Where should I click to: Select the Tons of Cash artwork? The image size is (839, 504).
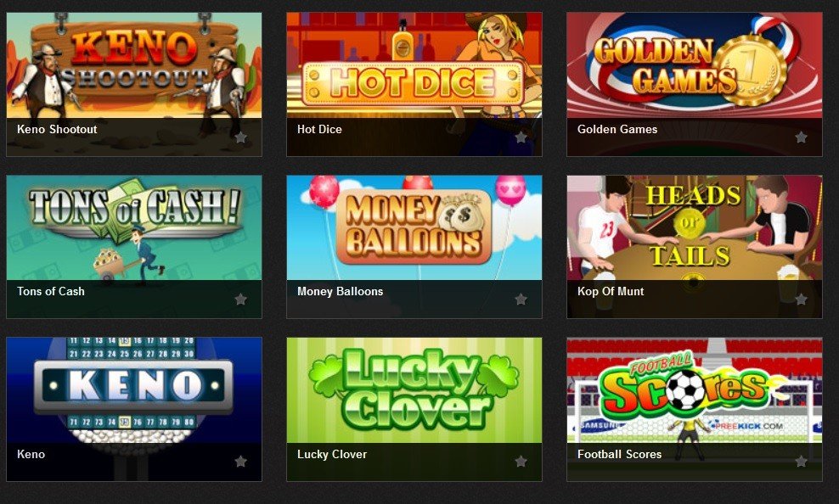coord(134,227)
